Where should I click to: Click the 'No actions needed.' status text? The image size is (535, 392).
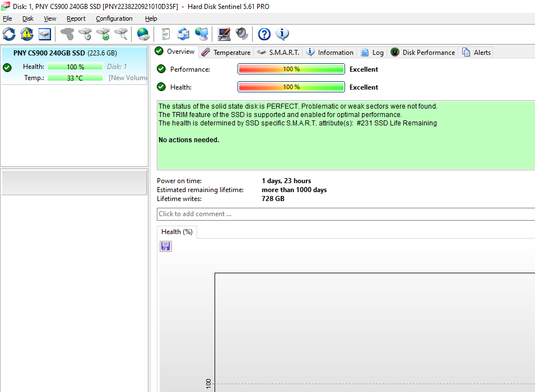coord(189,140)
